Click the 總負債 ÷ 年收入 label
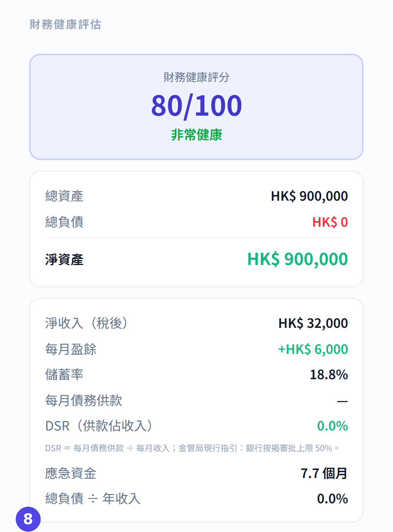 [93, 499]
